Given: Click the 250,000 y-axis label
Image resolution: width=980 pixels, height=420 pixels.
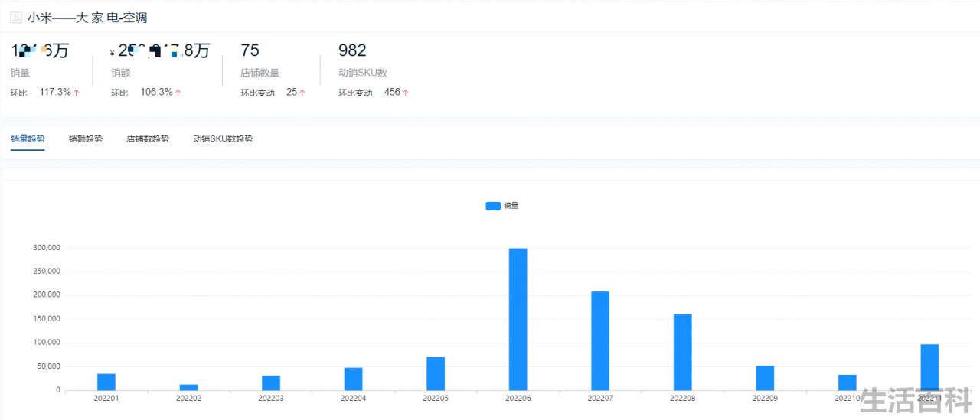Looking at the screenshot, I should tap(47, 272).
